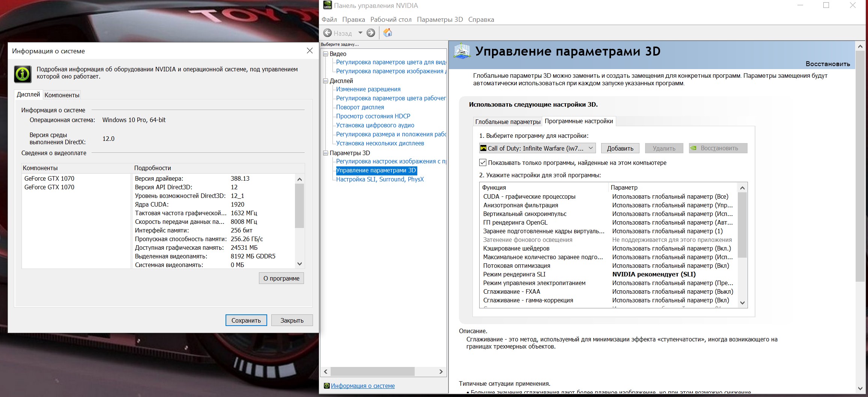Click right arrow of task tree horizontal scrollbar
Image resolution: width=868 pixels, height=397 pixels.
(441, 372)
